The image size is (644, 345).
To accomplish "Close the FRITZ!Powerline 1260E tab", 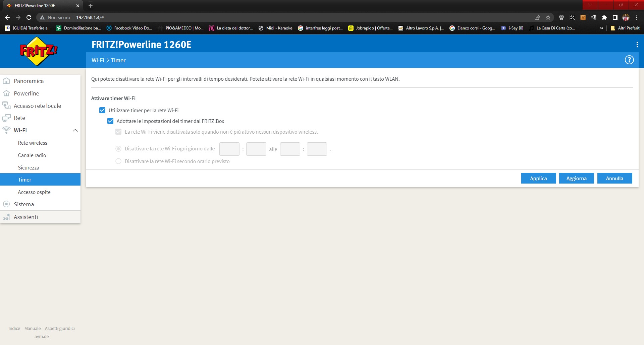I will point(78,6).
